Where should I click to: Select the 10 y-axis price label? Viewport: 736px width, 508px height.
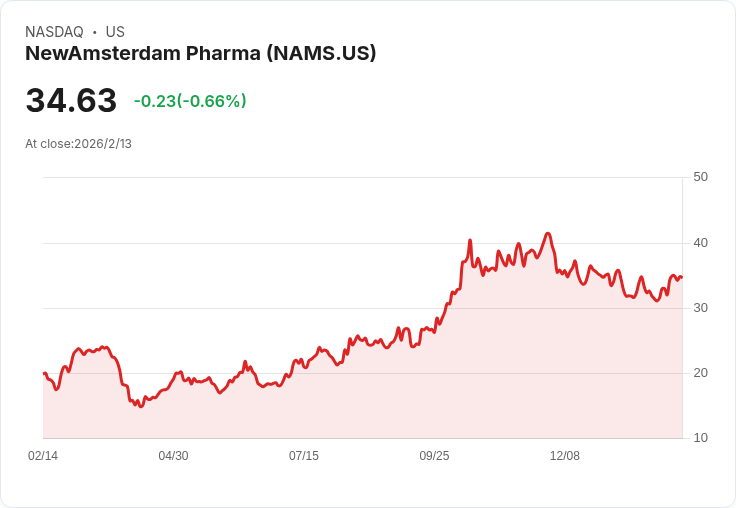[x=700, y=438]
